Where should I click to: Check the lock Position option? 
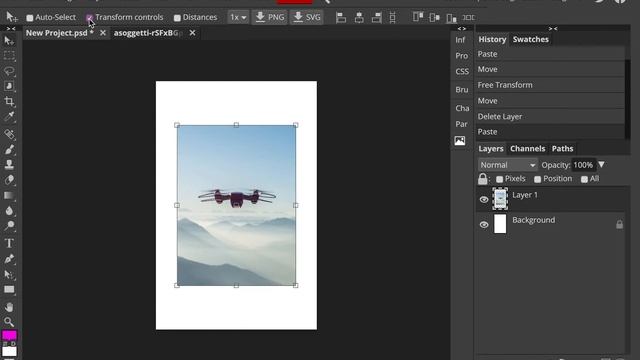[538, 179]
